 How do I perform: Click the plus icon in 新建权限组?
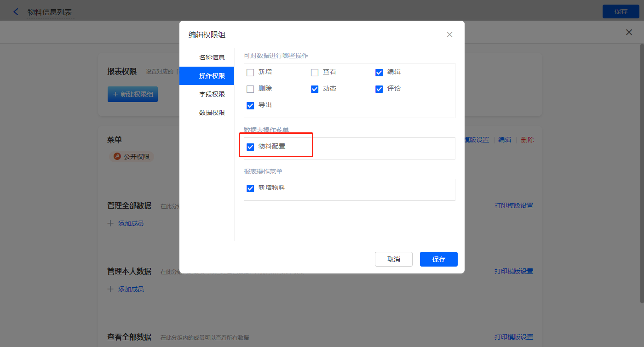click(115, 94)
